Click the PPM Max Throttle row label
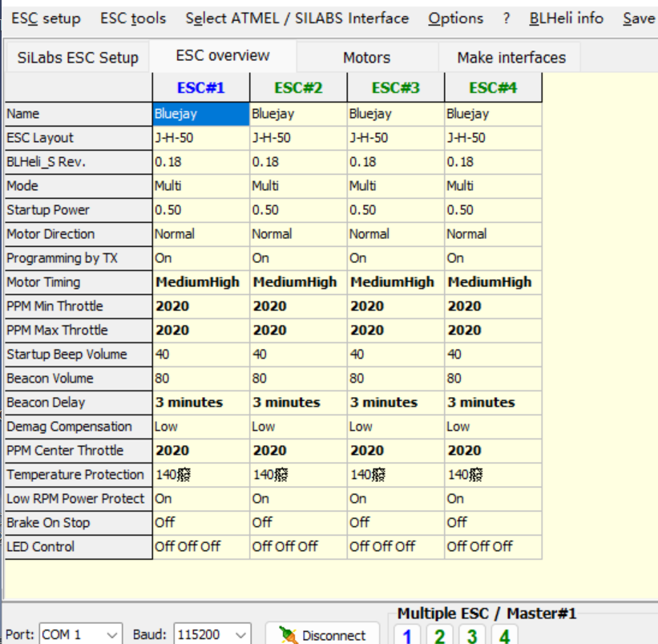Viewport: 658px width, 644px height. click(79, 330)
